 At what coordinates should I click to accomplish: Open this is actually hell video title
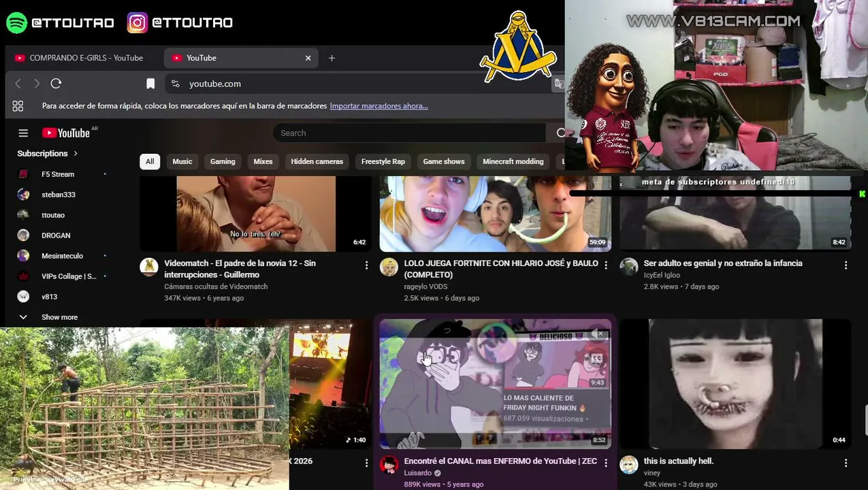point(679,461)
